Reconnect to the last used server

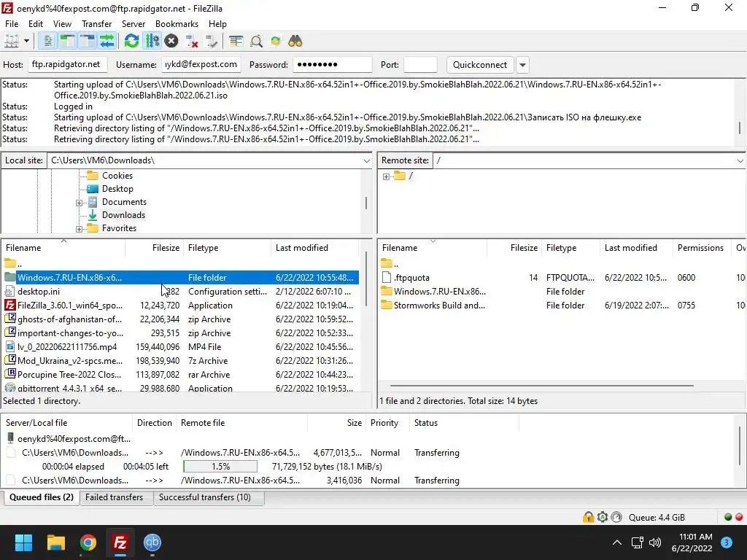click(x=211, y=42)
